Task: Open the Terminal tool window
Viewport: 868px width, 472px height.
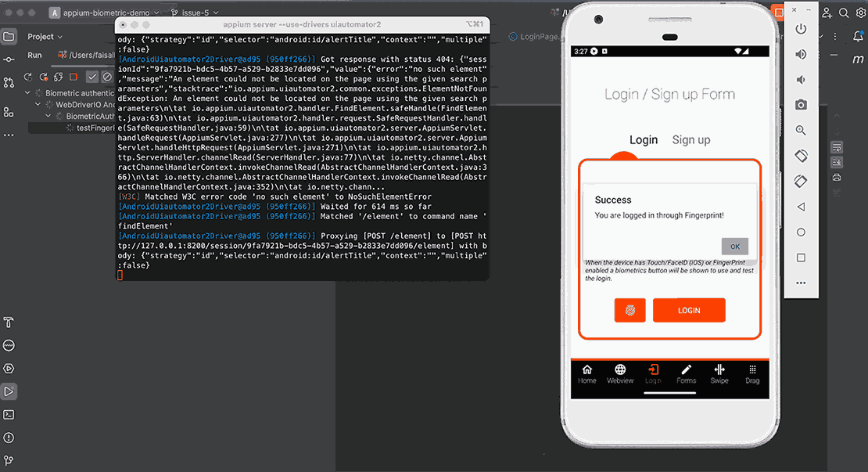Action: tap(9, 414)
